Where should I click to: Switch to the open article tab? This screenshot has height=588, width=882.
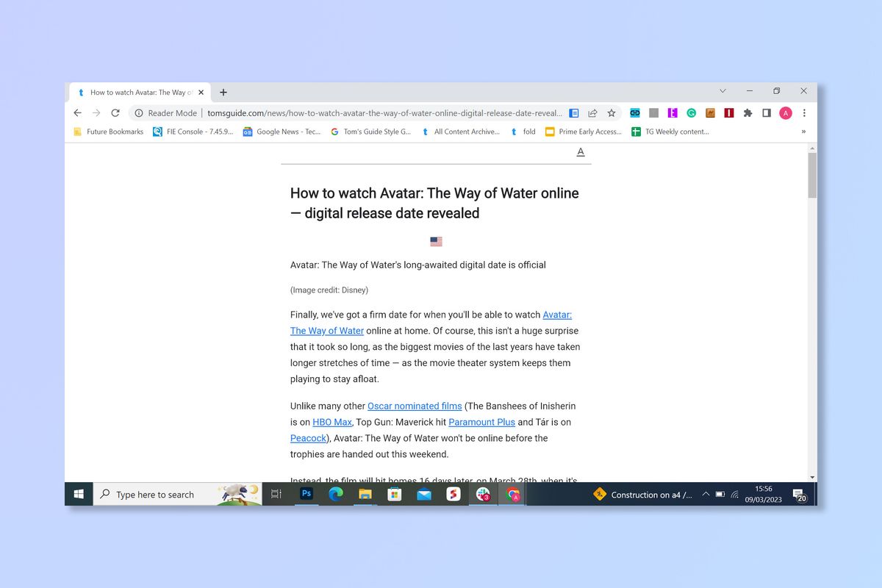pyautogui.click(x=140, y=92)
